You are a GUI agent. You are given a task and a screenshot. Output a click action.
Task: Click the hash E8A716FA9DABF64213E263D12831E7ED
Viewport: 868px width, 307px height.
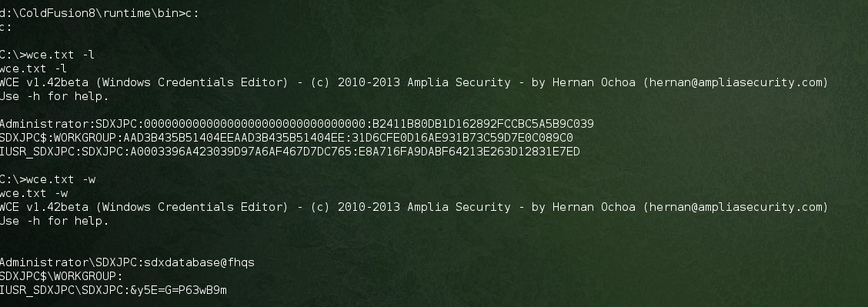coord(469,152)
